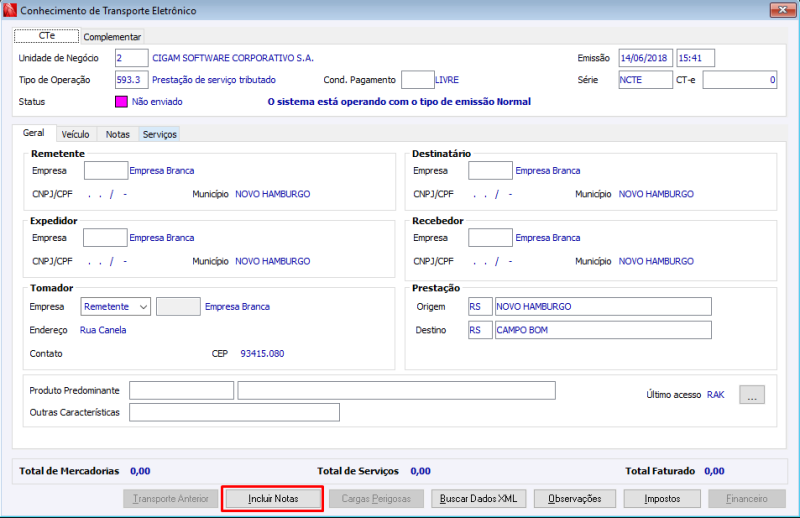Click Prestação de serviço tributado text

coord(214,80)
